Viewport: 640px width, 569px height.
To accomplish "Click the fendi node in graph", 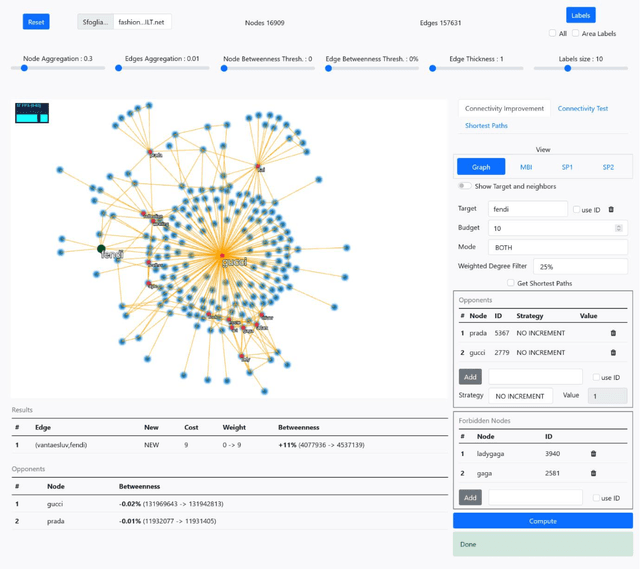I will 101,249.
